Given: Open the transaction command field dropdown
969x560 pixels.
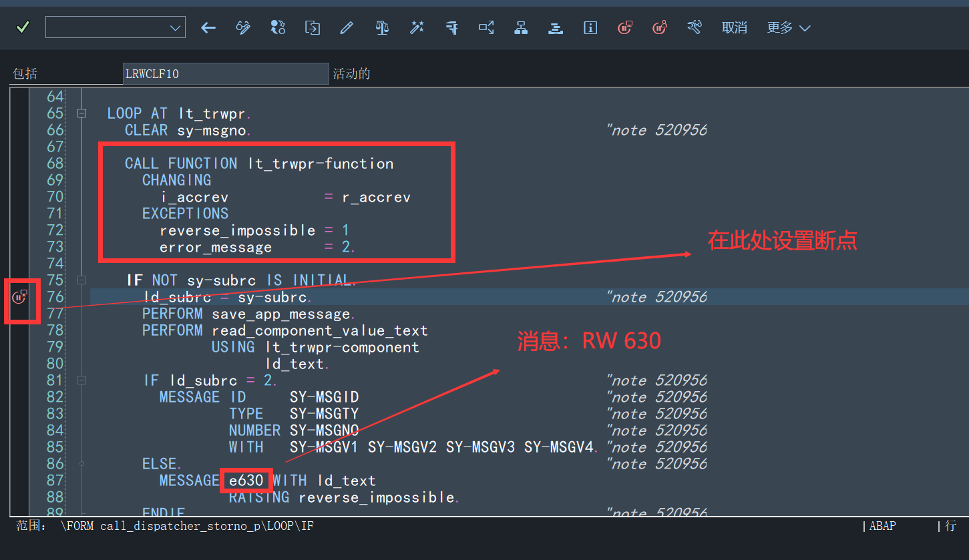Looking at the screenshot, I should 176,27.
